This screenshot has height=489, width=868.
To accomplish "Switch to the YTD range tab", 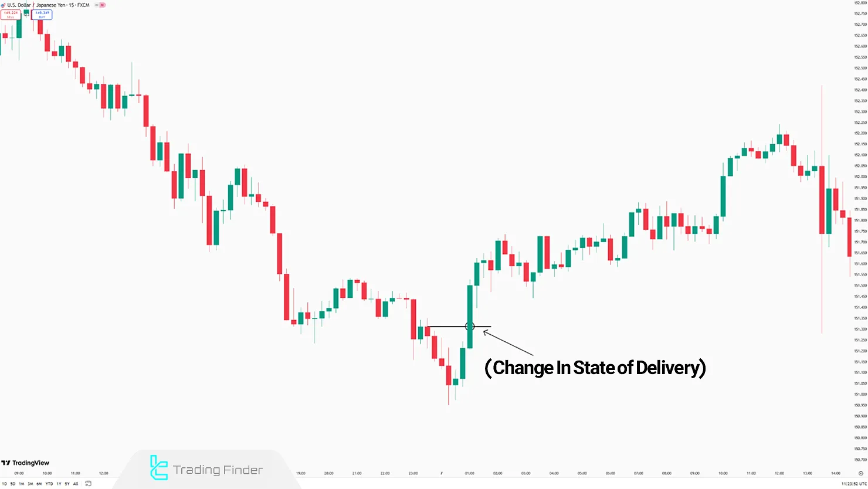I will 48,484.
